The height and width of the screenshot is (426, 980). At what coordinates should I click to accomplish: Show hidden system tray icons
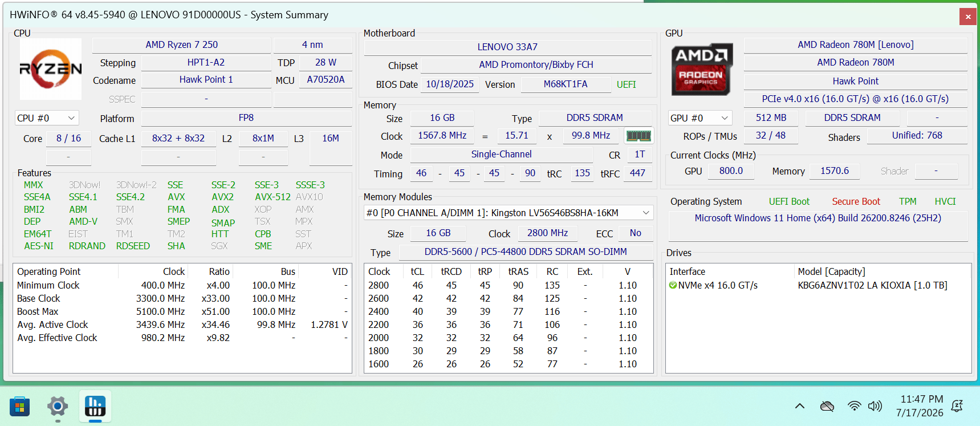[x=800, y=406]
